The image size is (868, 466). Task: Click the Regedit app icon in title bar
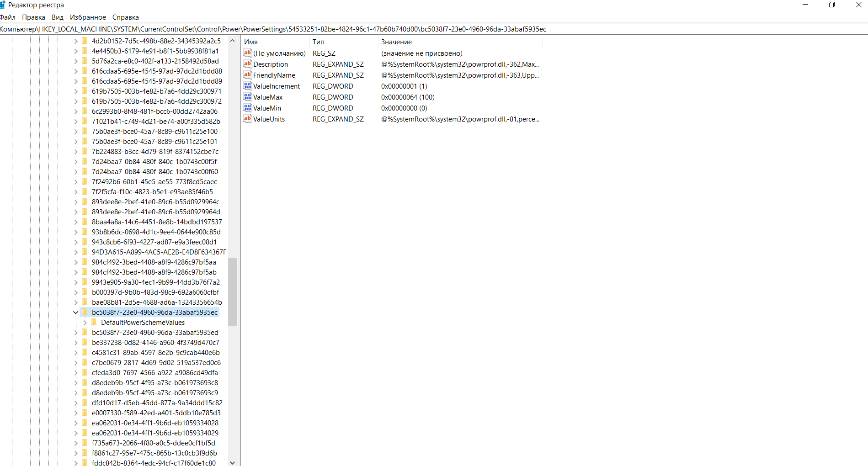tap(2, 5)
